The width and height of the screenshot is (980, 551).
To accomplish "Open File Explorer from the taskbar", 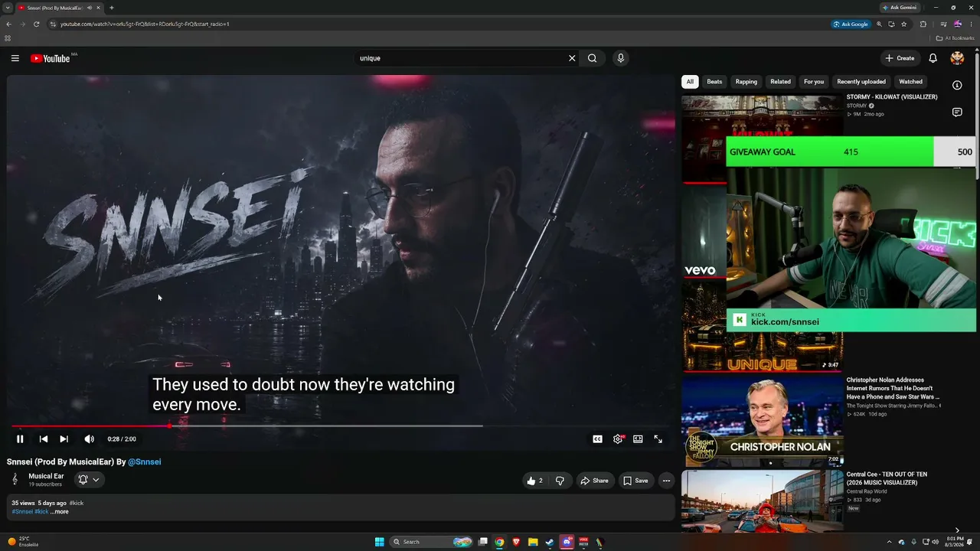I will pos(533,542).
